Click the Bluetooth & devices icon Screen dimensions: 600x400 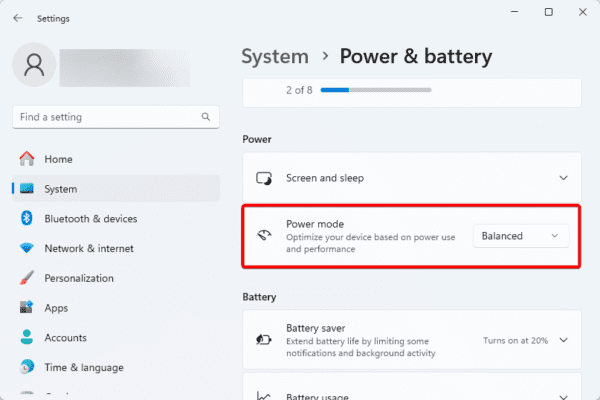click(x=26, y=219)
